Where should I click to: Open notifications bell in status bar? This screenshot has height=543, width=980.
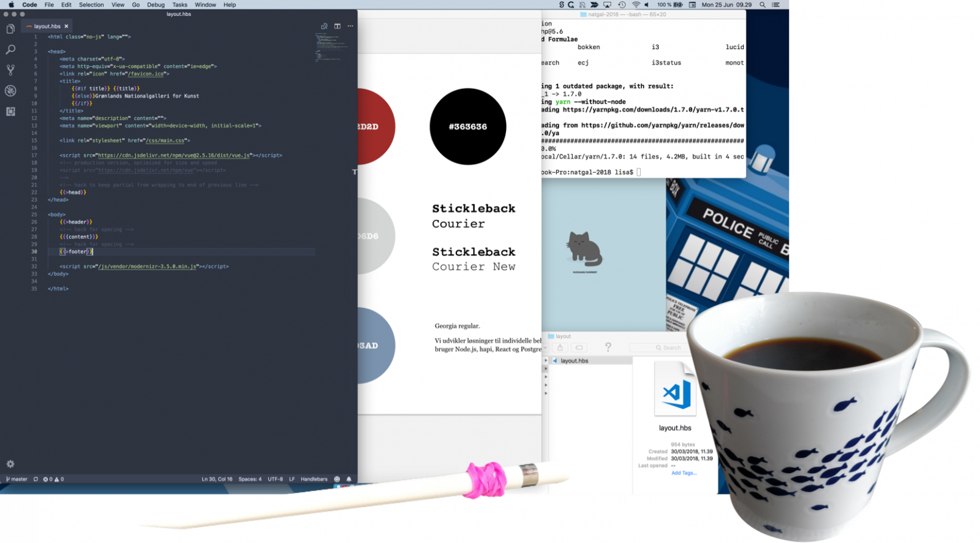click(x=349, y=479)
